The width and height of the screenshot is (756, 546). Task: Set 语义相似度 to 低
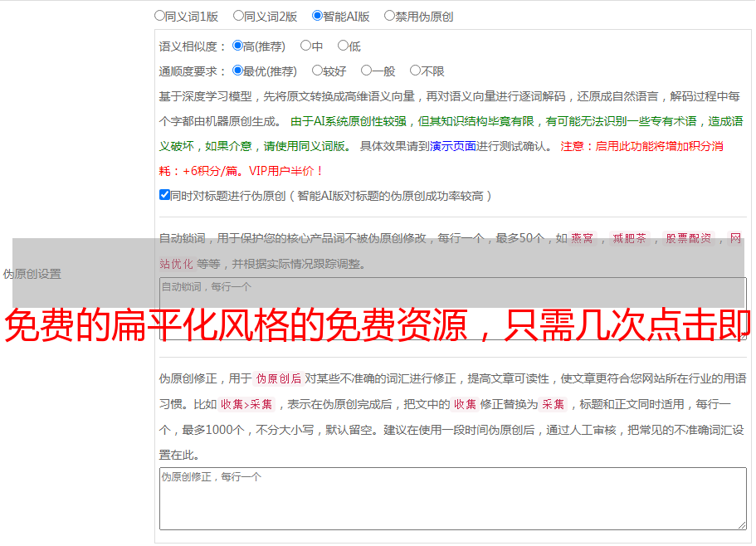point(343,46)
